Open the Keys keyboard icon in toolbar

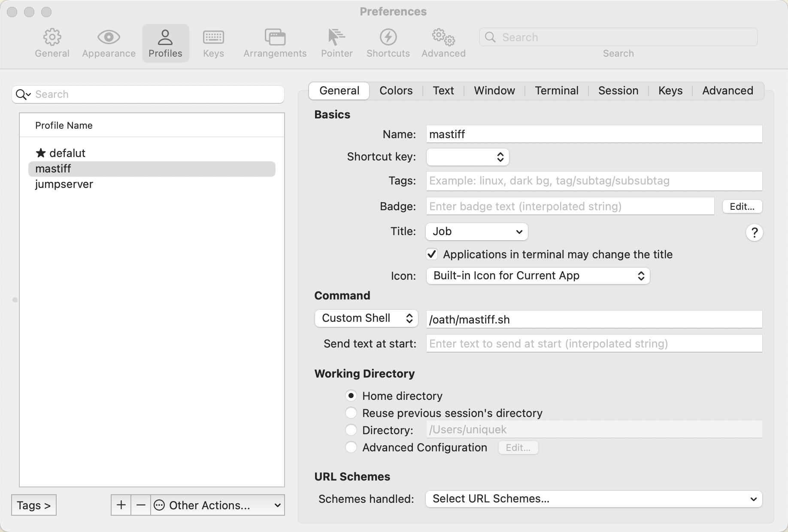tap(213, 38)
